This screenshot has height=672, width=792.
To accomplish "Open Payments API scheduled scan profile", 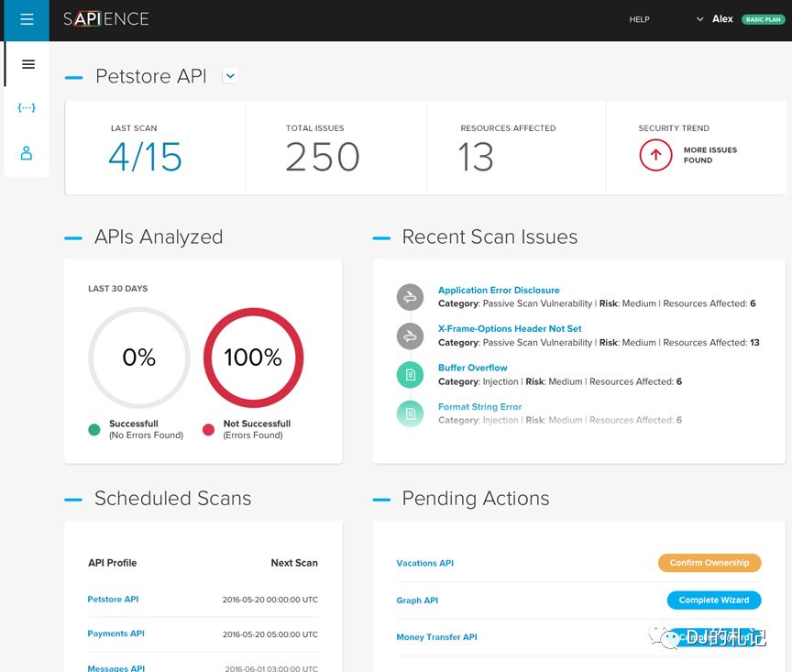I will (x=115, y=633).
